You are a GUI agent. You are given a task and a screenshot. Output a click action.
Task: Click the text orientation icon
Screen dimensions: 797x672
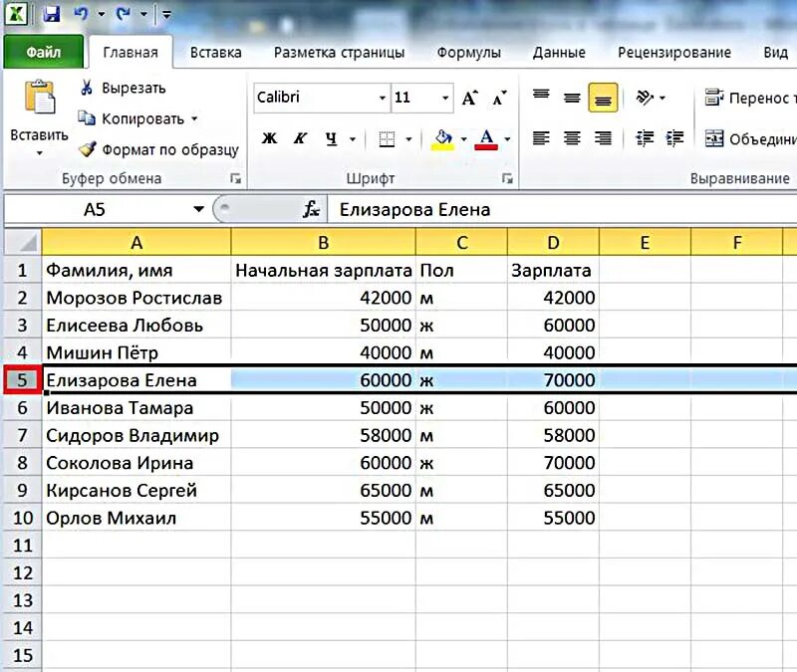pyautogui.click(x=645, y=97)
